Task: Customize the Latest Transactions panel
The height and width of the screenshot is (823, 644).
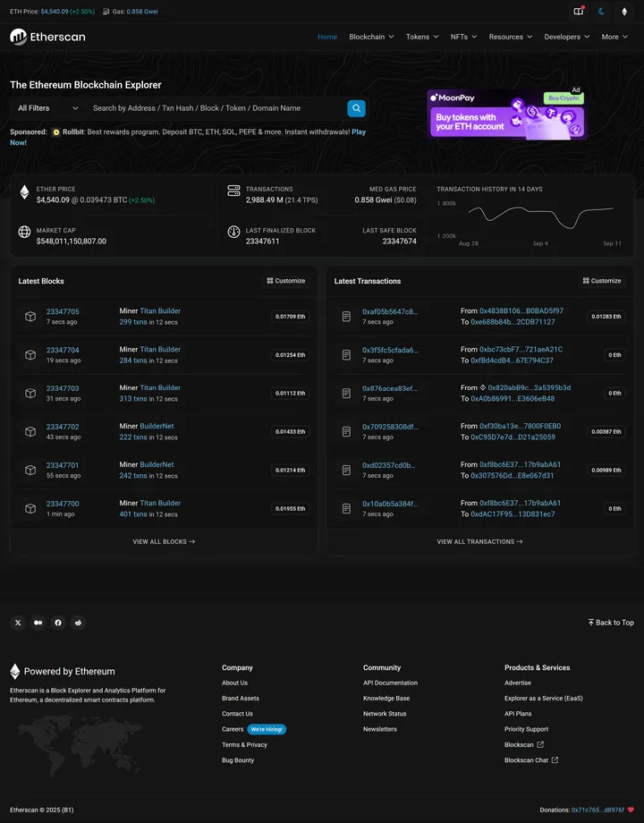Action: (602, 281)
